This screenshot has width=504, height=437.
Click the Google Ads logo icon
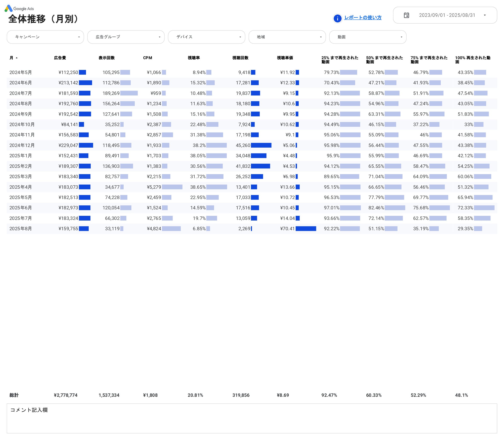pyautogui.click(x=9, y=8)
